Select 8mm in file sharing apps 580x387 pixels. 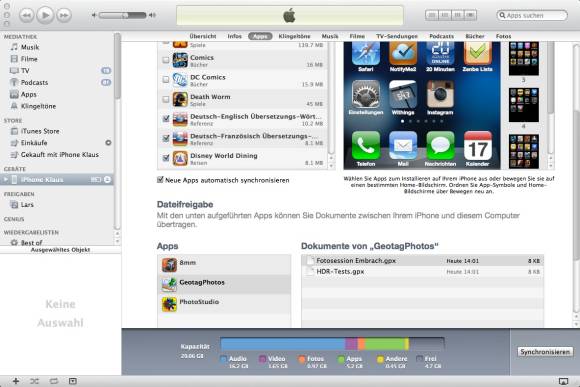click(x=224, y=264)
